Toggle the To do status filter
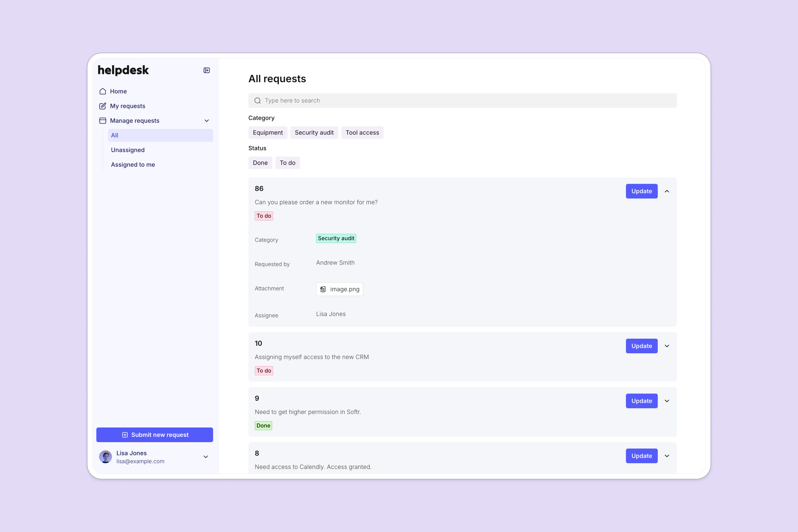This screenshot has width=798, height=532. 287,163
